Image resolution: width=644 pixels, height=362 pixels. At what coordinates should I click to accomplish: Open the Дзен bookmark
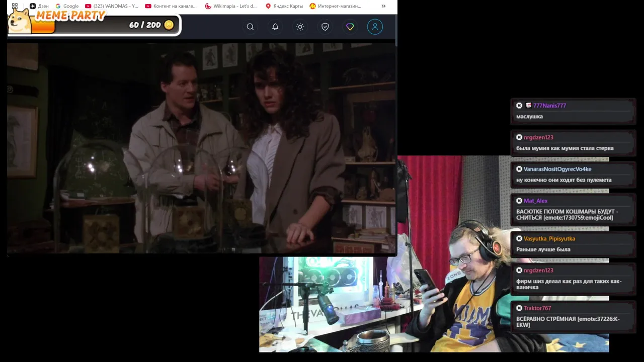(x=39, y=6)
